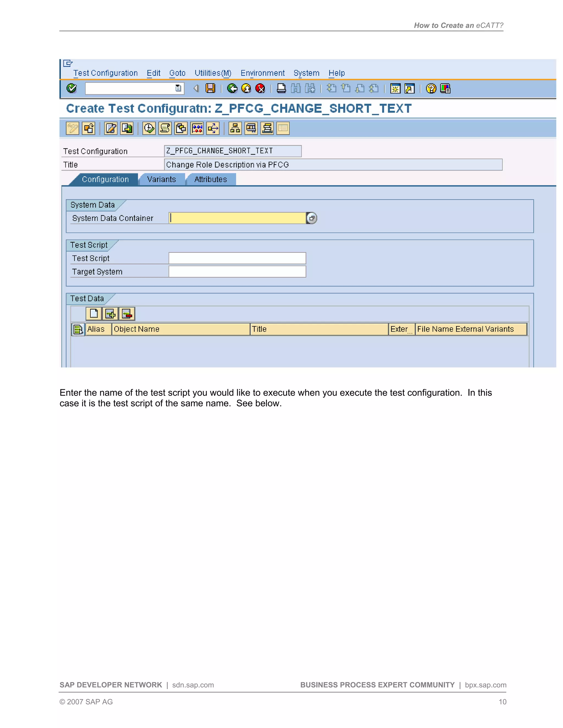Switch to the Configuration tab
This screenshot has height=728, width=563.
(x=105, y=179)
